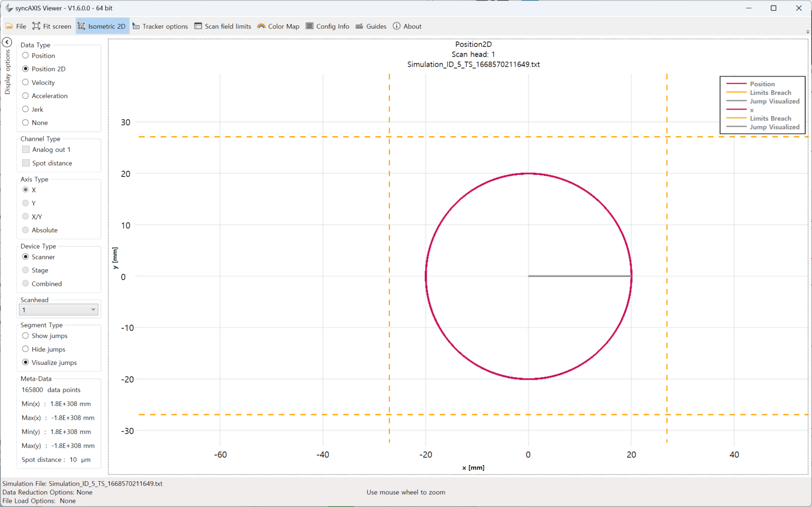This screenshot has width=812, height=507.
Task: Click the gray jump line in the plot
Action: (580, 276)
